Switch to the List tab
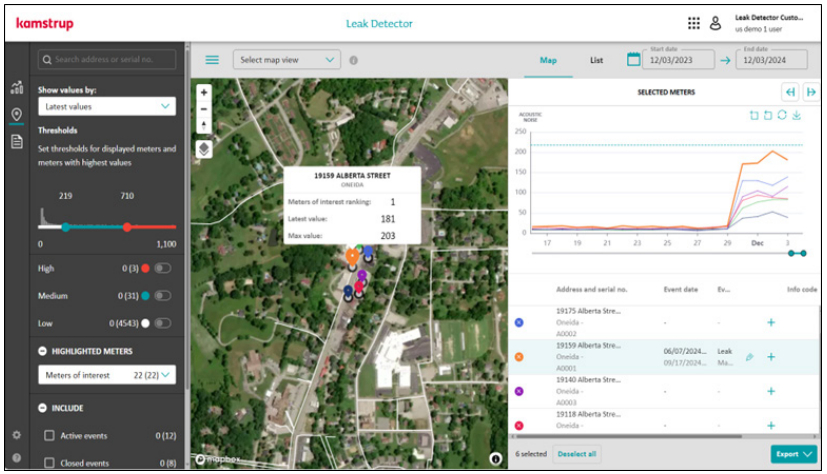The width and height of the screenshot is (827, 474). tap(596, 60)
